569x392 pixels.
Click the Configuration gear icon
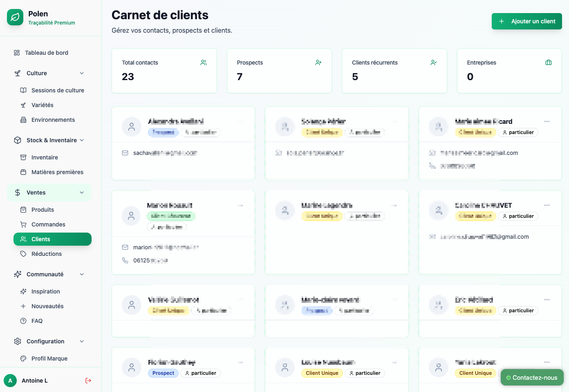click(x=18, y=341)
